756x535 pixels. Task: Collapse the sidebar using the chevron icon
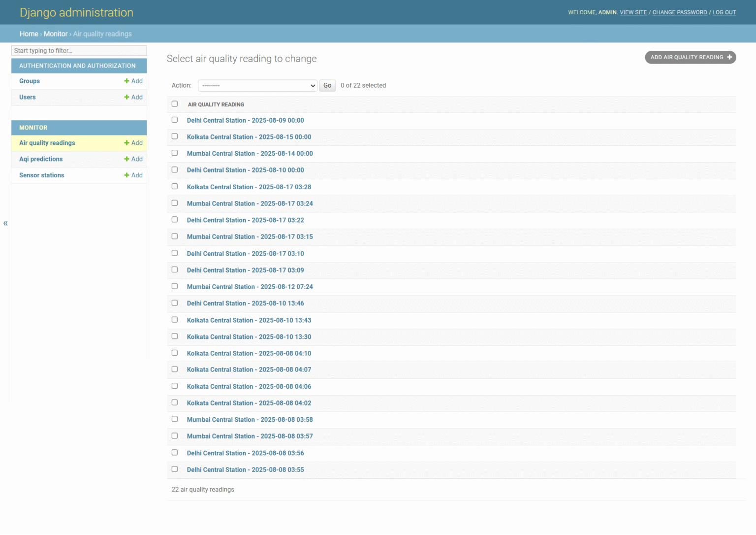tap(5, 223)
